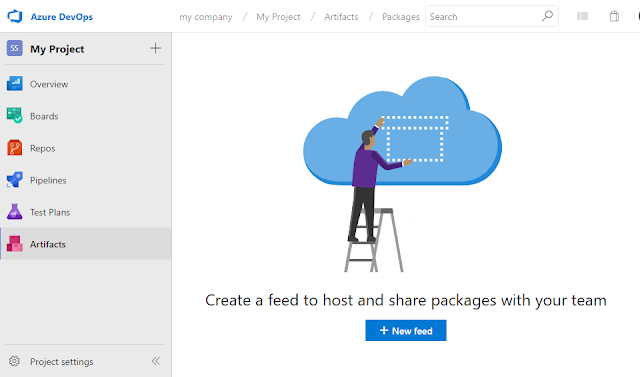The width and height of the screenshot is (640, 377).
Task: Click the SS project avatar icon
Action: click(x=14, y=48)
